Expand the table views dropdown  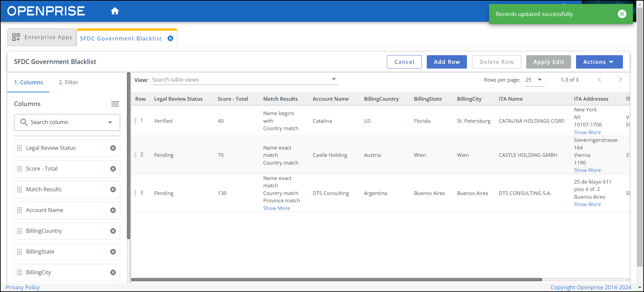(x=333, y=79)
